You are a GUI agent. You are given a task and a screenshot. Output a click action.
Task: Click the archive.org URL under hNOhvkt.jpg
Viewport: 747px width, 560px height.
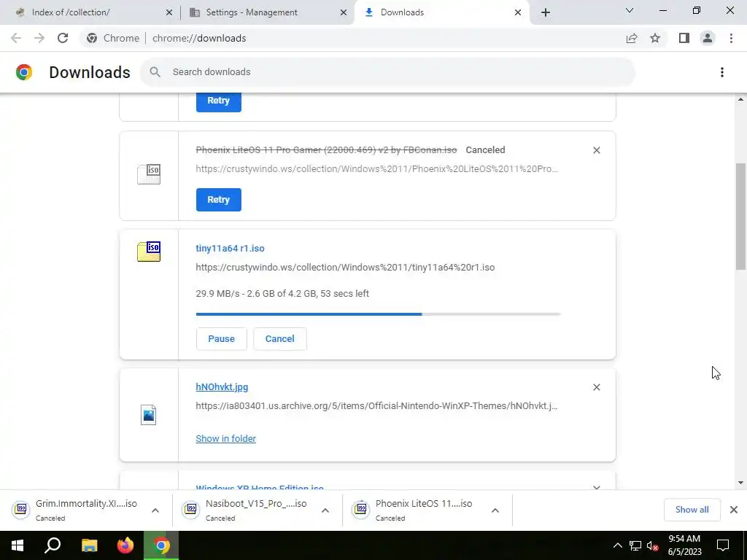[x=377, y=405]
